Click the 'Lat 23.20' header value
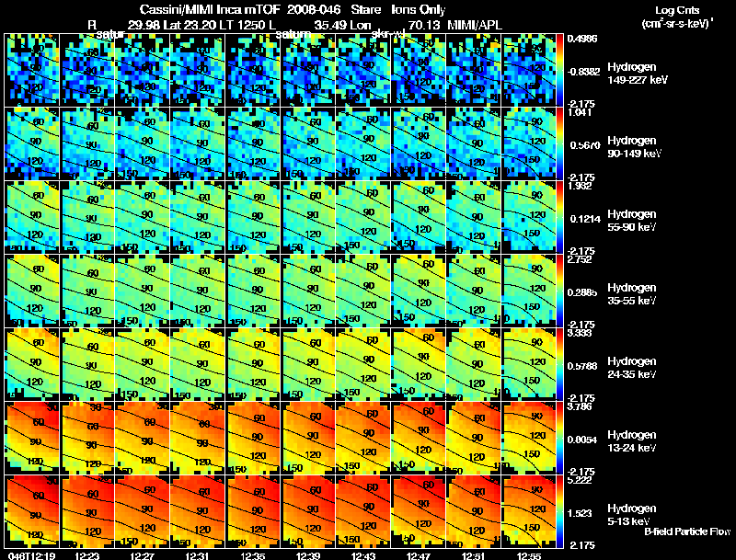Image resolution: width=736 pixels, height=560 pixels. coord(188,25)
